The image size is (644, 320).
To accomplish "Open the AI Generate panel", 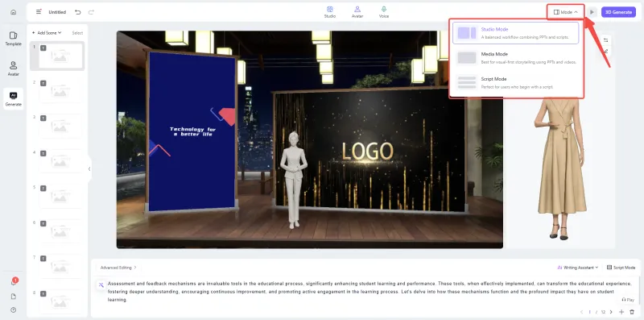I will [x=13, y=99].
